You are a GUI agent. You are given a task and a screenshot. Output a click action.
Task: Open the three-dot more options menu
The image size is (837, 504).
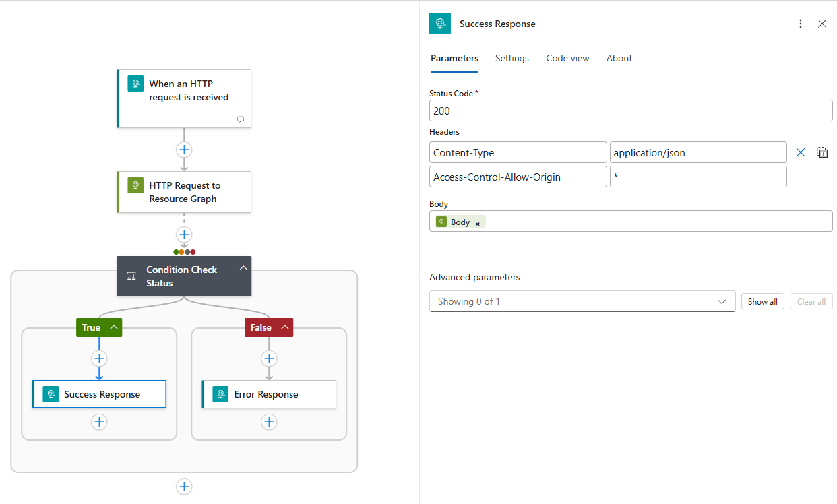tap(801, 24)
